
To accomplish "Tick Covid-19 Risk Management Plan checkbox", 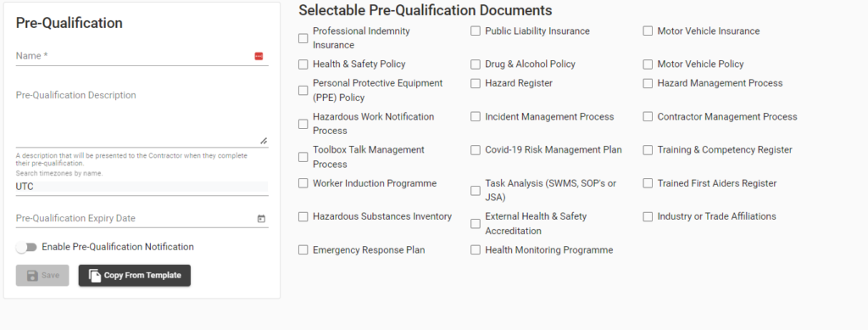I will coord(475,150).
